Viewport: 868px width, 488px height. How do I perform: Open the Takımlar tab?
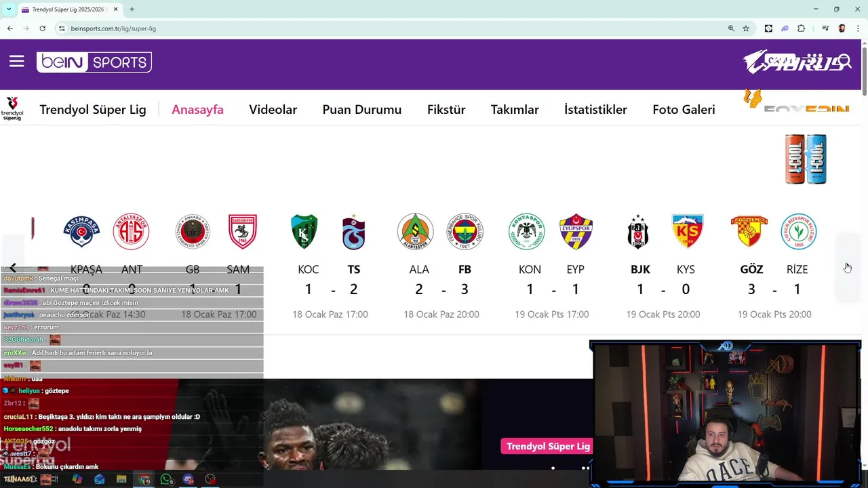515,109
